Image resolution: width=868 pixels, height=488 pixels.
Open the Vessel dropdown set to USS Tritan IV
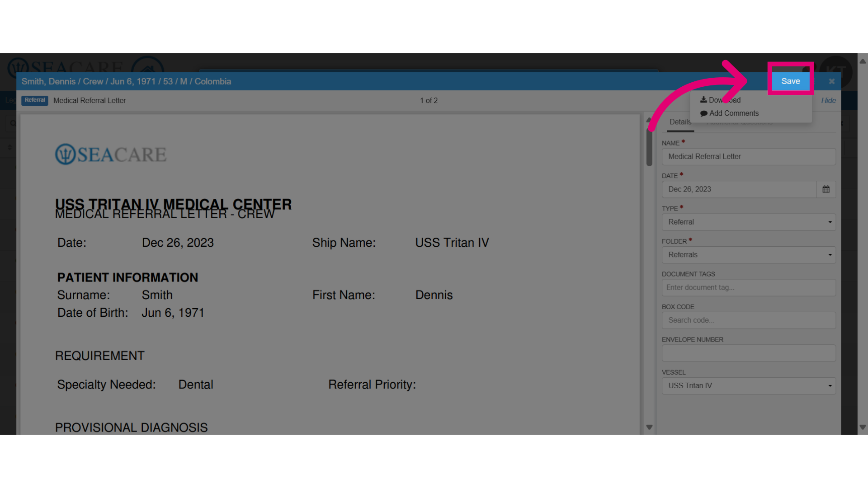coord(749,386)
